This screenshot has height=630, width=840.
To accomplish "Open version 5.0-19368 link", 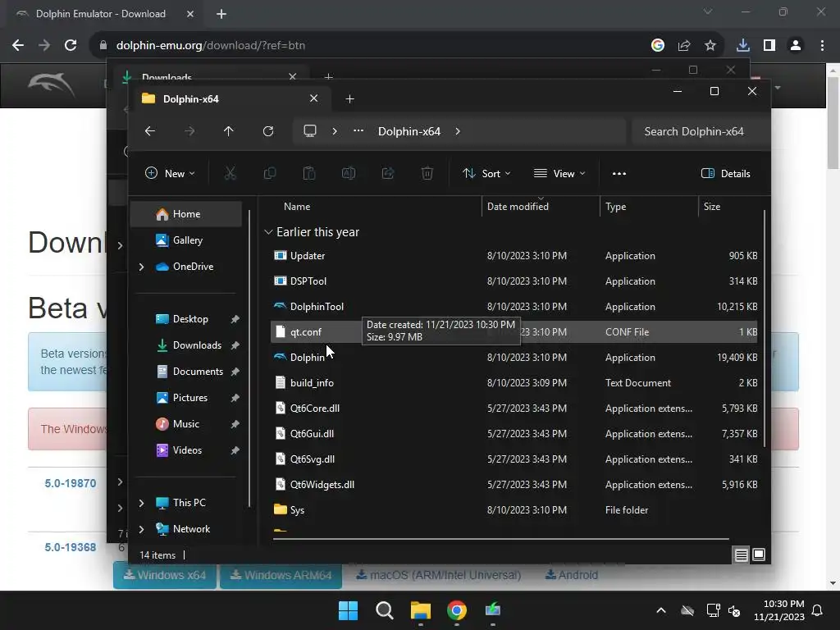I will point(71,547).
